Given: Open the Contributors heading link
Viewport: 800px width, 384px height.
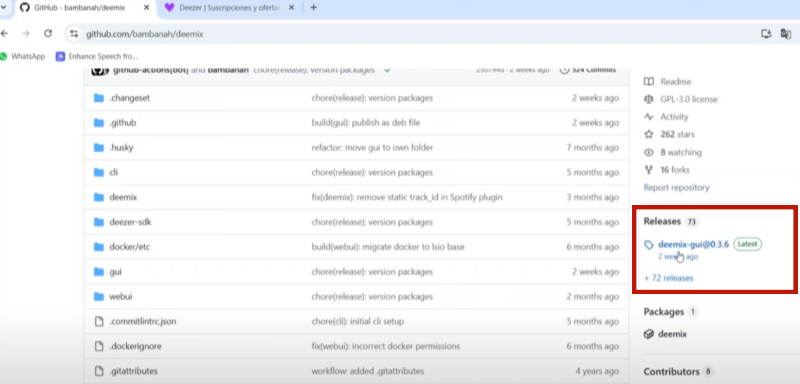Looking at the screenshot, I should (x=671, y=372).
